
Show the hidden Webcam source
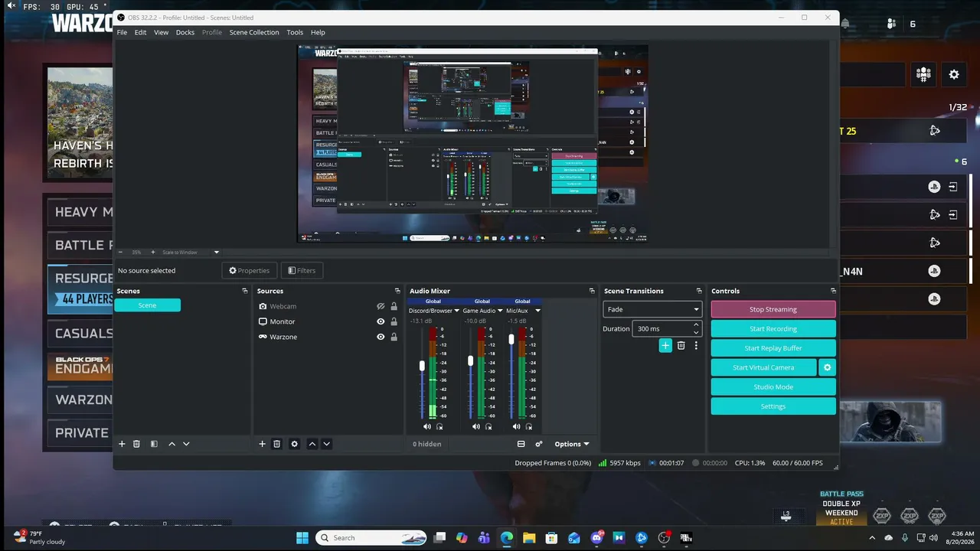[381, 306]
